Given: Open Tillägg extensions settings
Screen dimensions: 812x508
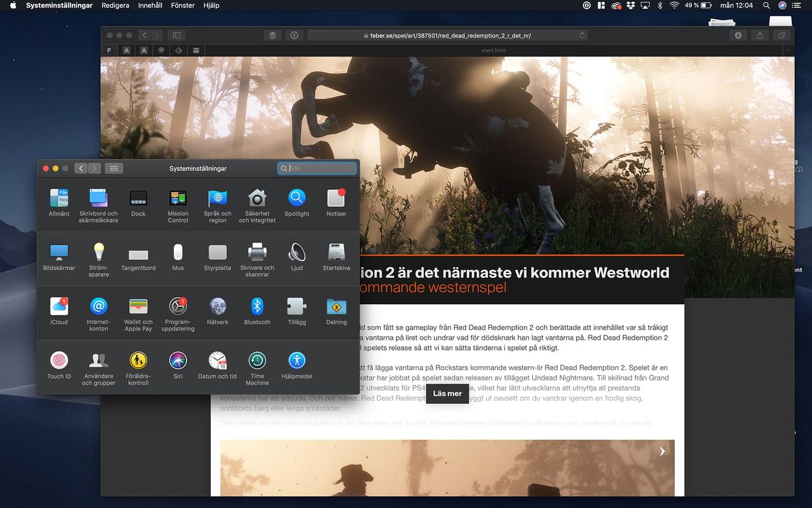Looking at the screenshot, I should tap(297, 311).
